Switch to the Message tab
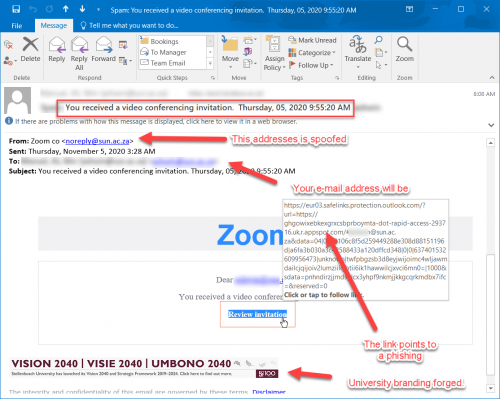The height and width of the screenshot is (399, 500). pos(54,26)
